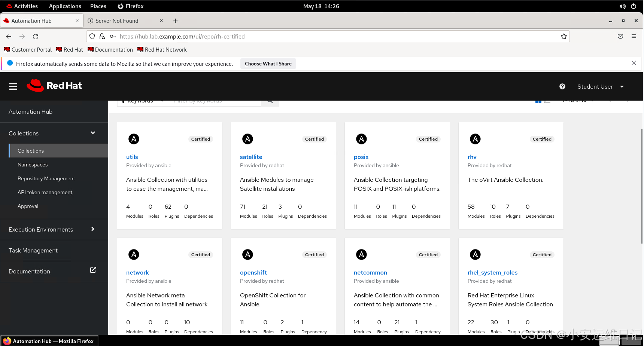Viewport: 644px width, 346px height.
Task: Close the Server Not Found tab
Action: click(161, 21)
